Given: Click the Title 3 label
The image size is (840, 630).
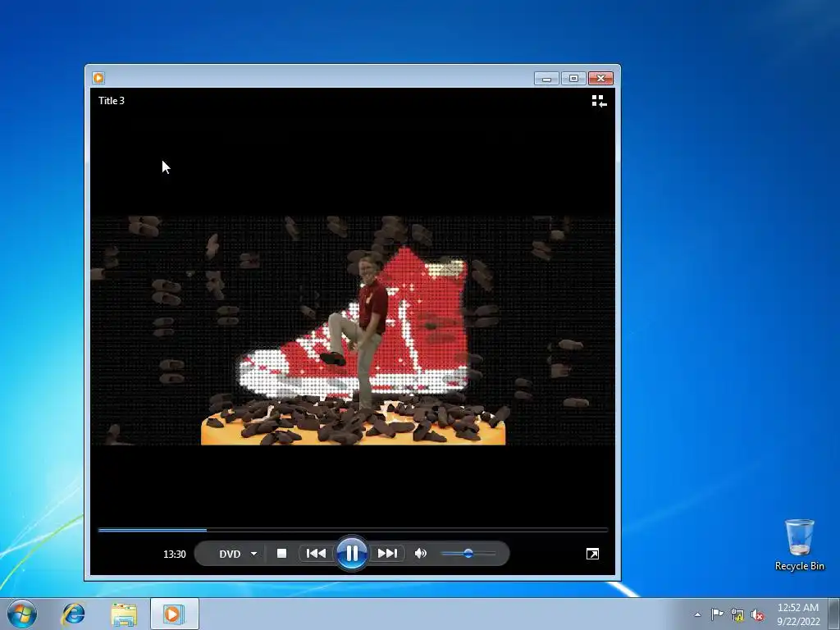Looking at the screenshot, I should [112, 101].
